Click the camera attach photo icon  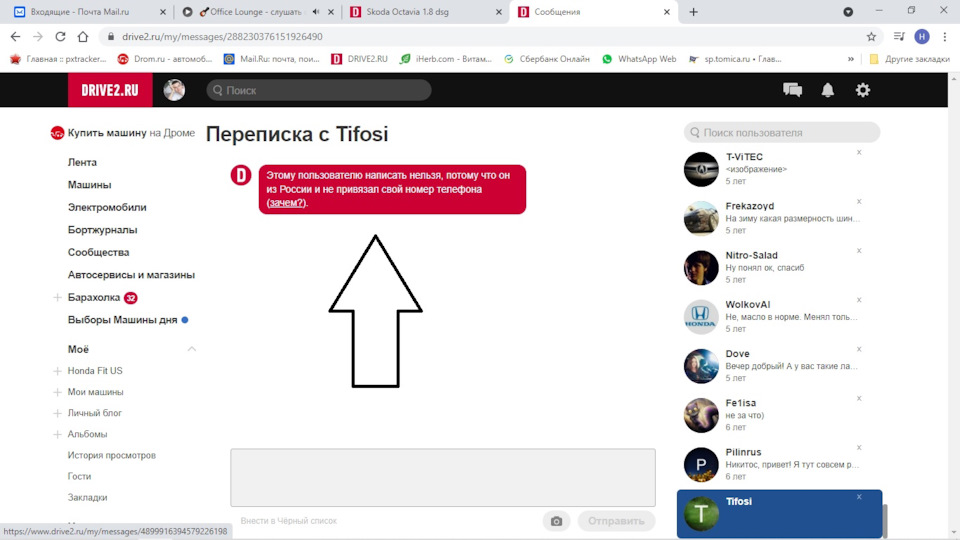point(556,521)
